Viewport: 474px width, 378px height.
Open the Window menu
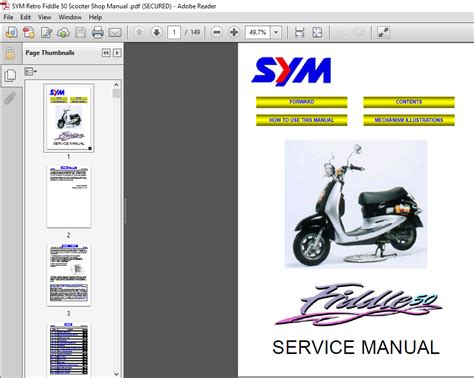pyautogui.click(x=70, y=17)
